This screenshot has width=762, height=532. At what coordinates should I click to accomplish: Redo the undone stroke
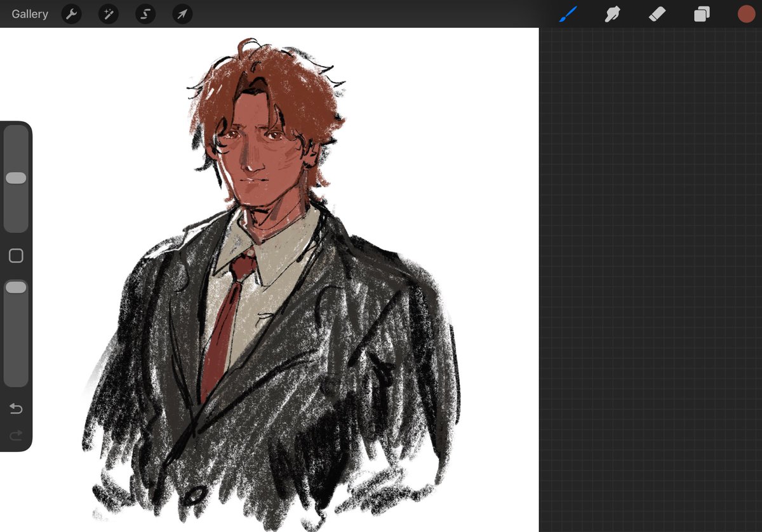(x=16, y=436)
